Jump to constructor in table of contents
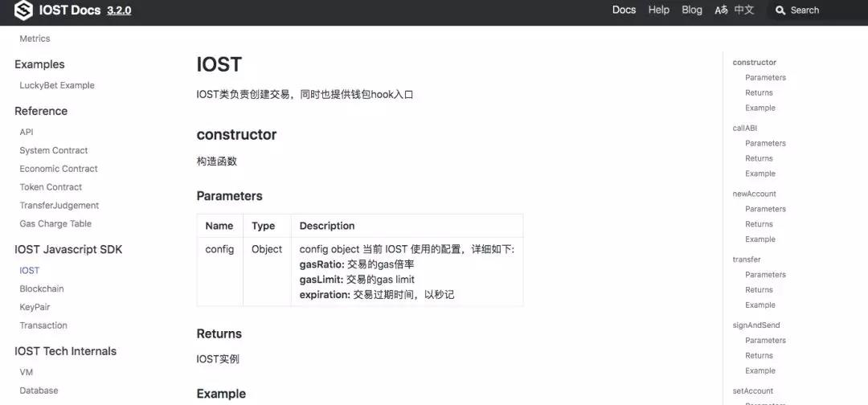The image size is (868, 405). 755,63
